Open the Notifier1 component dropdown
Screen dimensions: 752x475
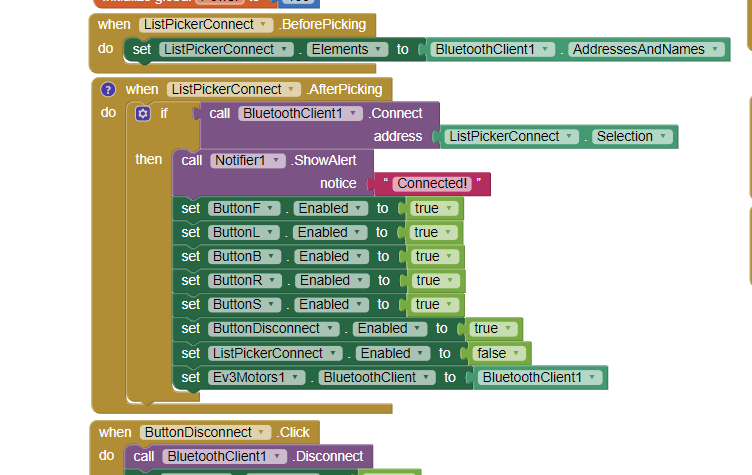coord(247,160)
